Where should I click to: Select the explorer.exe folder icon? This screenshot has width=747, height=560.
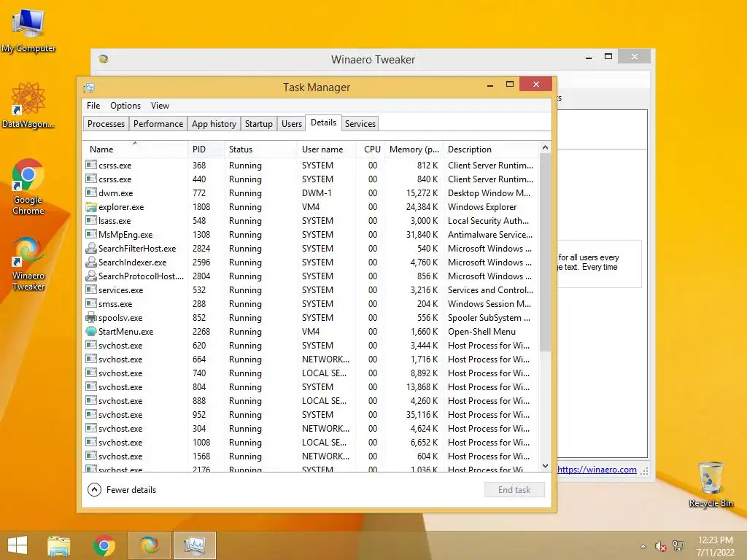(91, 206)
